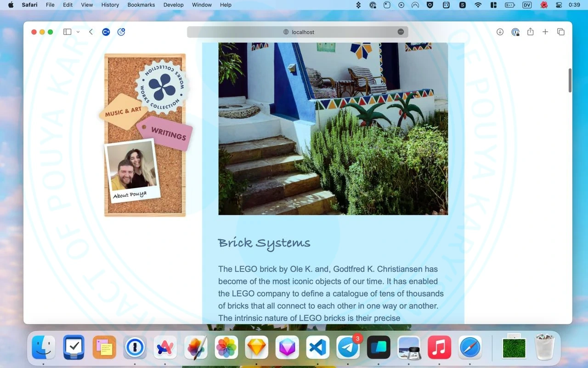Open the View menu
The height and width of the screenshot is (368, 588).
[87, 5]
